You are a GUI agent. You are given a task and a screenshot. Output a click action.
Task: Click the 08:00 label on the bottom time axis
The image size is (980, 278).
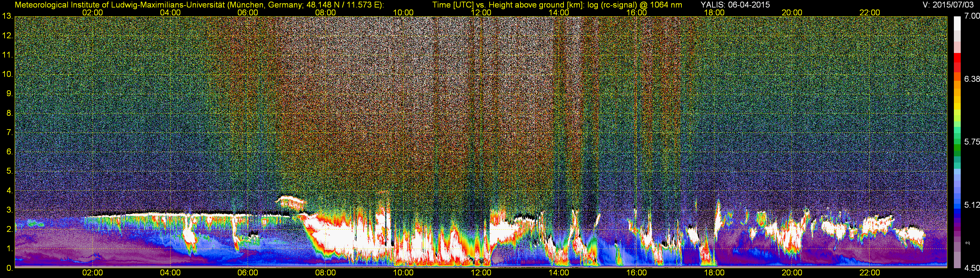click(326, 273)
